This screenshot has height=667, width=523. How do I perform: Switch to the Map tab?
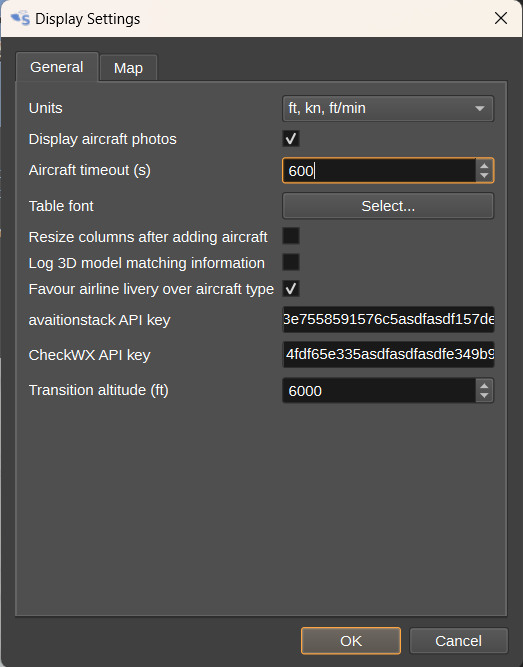(129, 68)
